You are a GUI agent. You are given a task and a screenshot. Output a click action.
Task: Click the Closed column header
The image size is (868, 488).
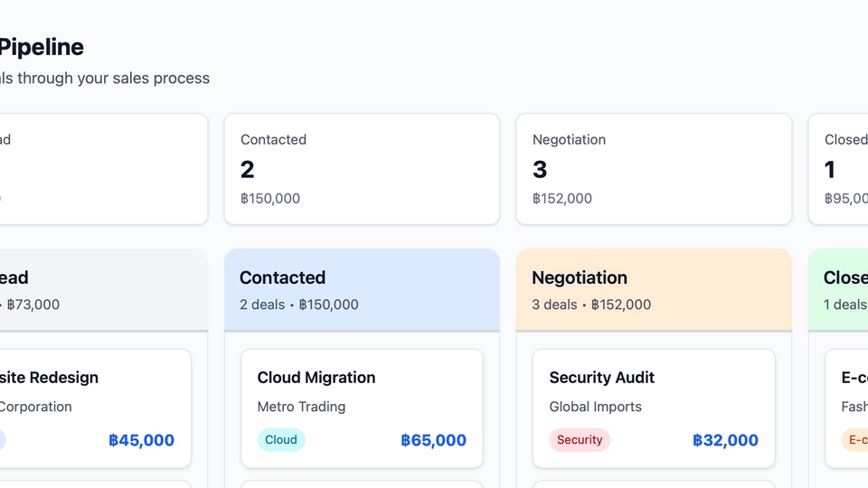(838, 290)
